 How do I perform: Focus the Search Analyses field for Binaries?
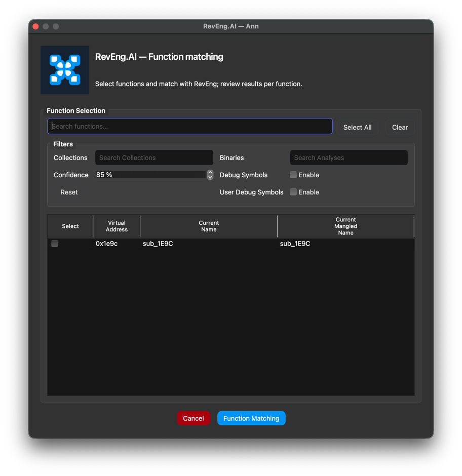(349, 157)
